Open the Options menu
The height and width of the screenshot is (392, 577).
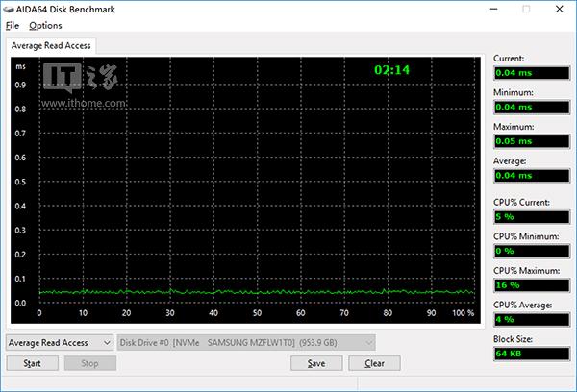click(x=45, y=26)
